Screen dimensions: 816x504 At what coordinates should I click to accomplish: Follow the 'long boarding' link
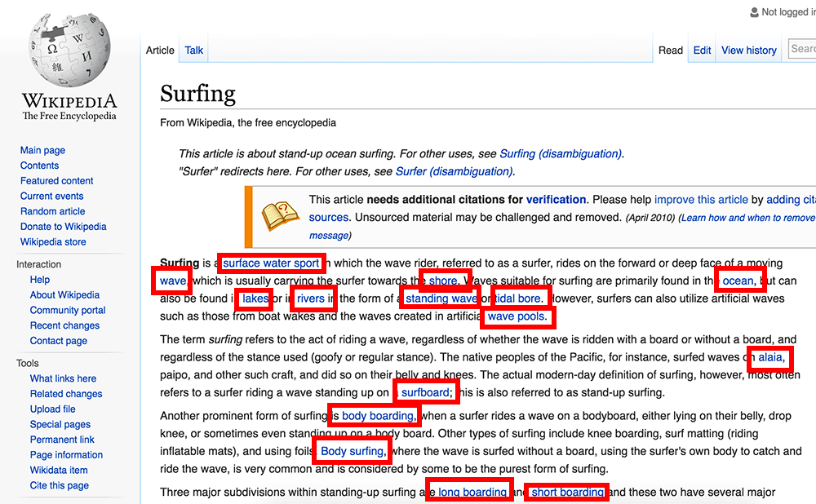pos(472,492)
